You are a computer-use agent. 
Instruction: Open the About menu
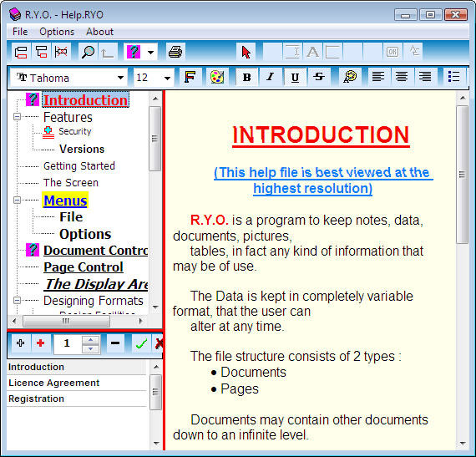(99, 32)
